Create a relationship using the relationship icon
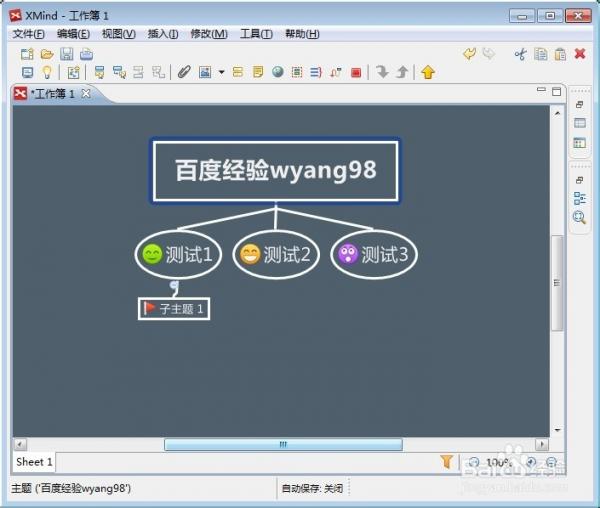The height and width of the screenshot is (508, 600). pyautogui.click(x=336, y=72)
